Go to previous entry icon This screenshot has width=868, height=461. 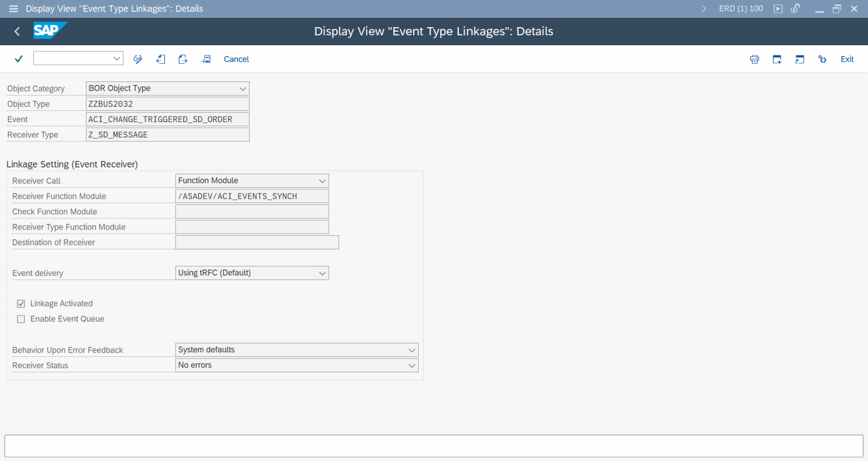[161, 59]
